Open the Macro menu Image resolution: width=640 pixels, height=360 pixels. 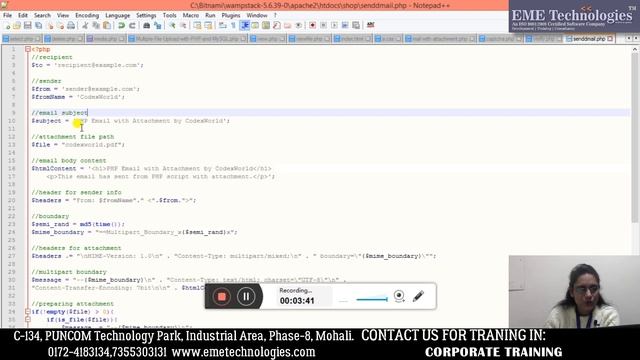191,16
